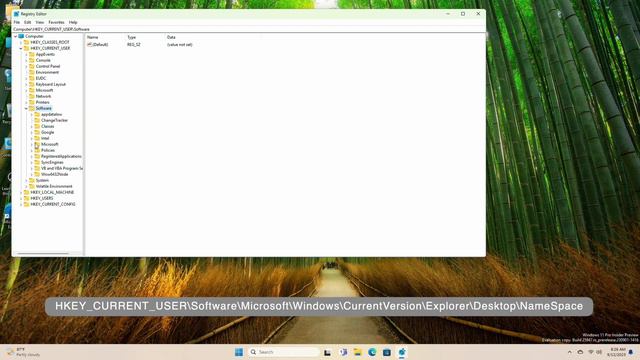This screenshot has width=640, height=360.
Task: Click the Registry Editor title bar icon
Action: [x=16, y=14]
